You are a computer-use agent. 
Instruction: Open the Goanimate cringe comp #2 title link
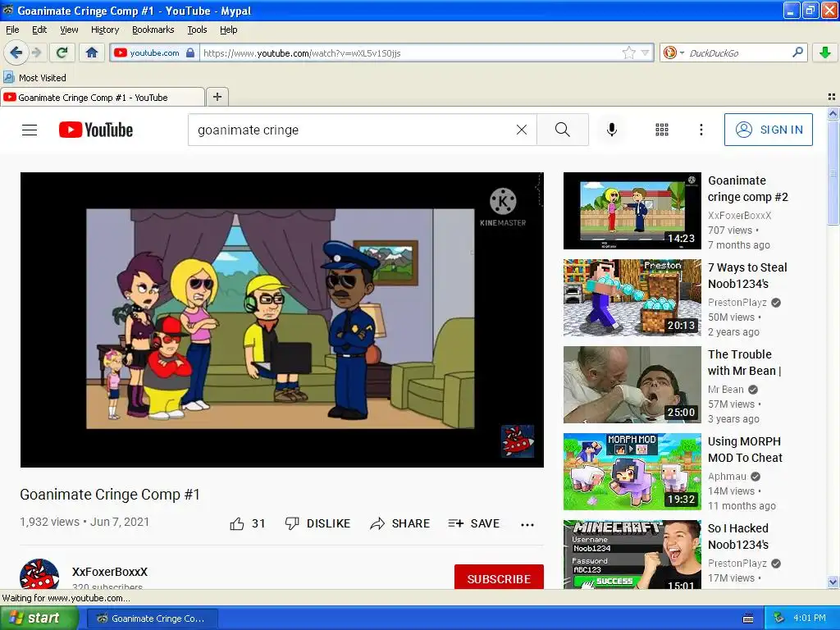(x=748, y=189)
